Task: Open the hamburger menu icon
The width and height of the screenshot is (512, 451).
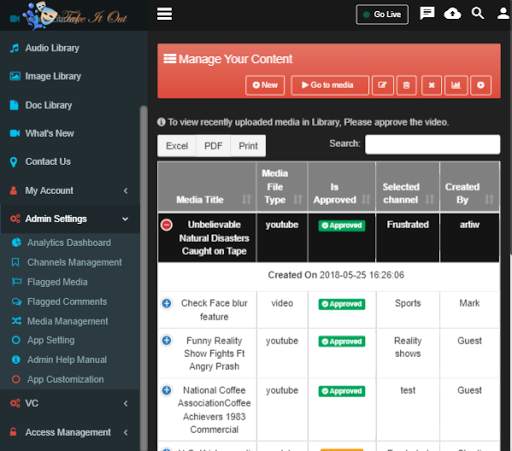Action: (165, 14)
